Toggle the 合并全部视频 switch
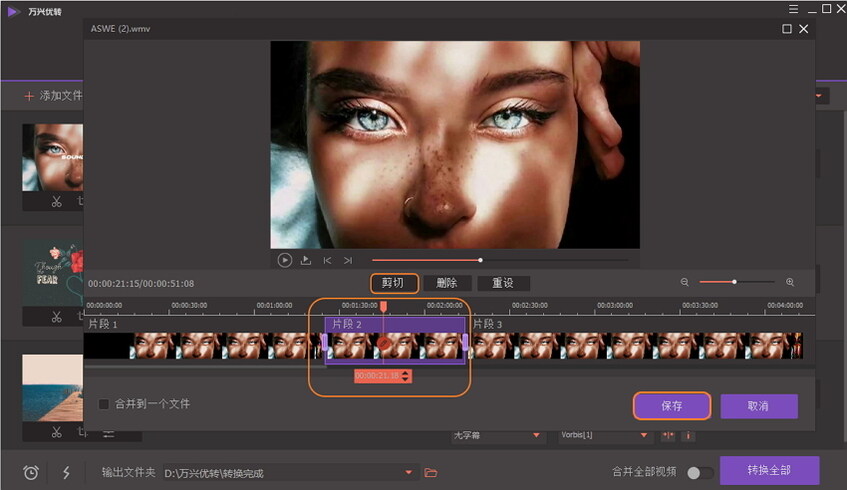847x490 pixels. pos(700,472)
